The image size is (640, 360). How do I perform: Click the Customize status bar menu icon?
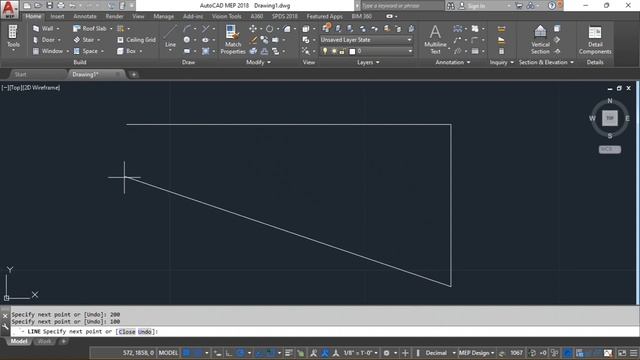coord(633,353)
